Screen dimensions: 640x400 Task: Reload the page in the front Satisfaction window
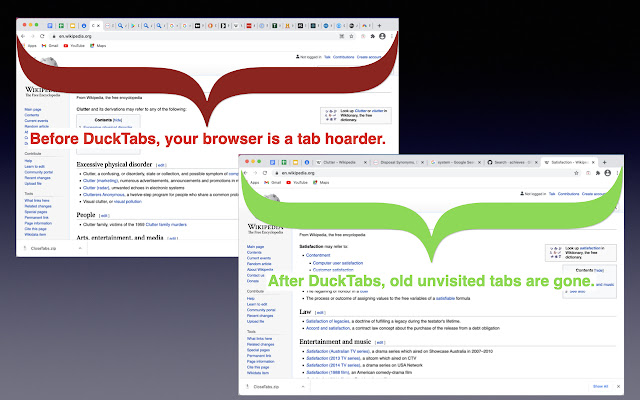[x=265, y=173]
